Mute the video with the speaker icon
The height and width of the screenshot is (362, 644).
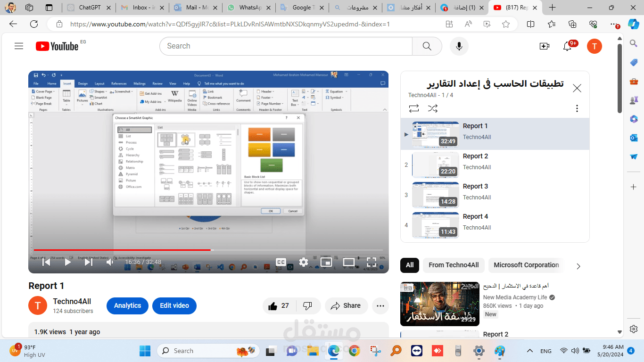[x=110, y=262]
